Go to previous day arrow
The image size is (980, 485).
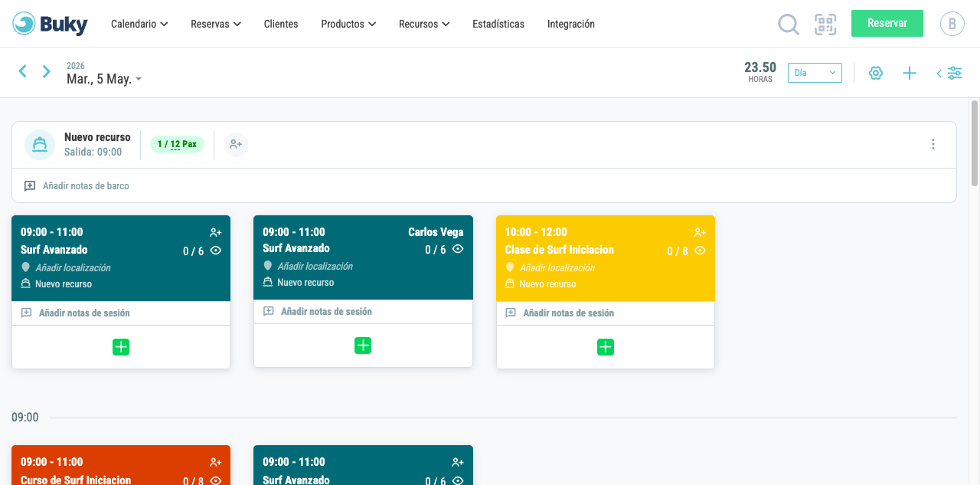(x=23, y=71)
